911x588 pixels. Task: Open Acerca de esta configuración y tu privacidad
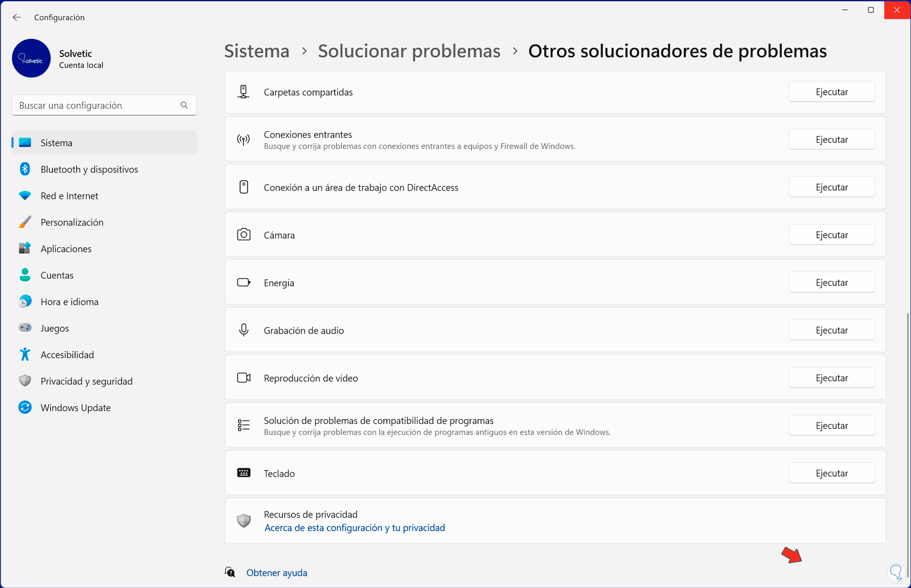click(354, 527)
